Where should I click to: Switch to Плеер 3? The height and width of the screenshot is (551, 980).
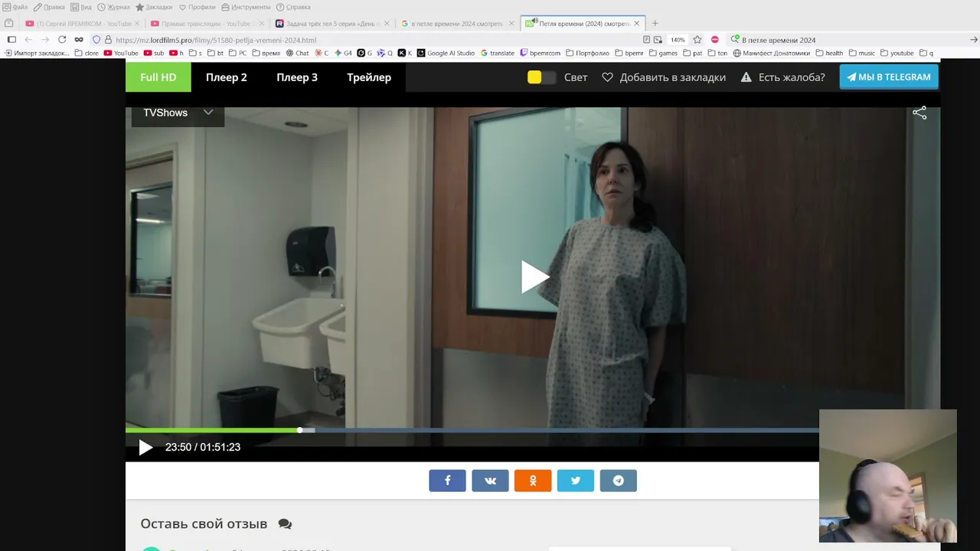297,77
